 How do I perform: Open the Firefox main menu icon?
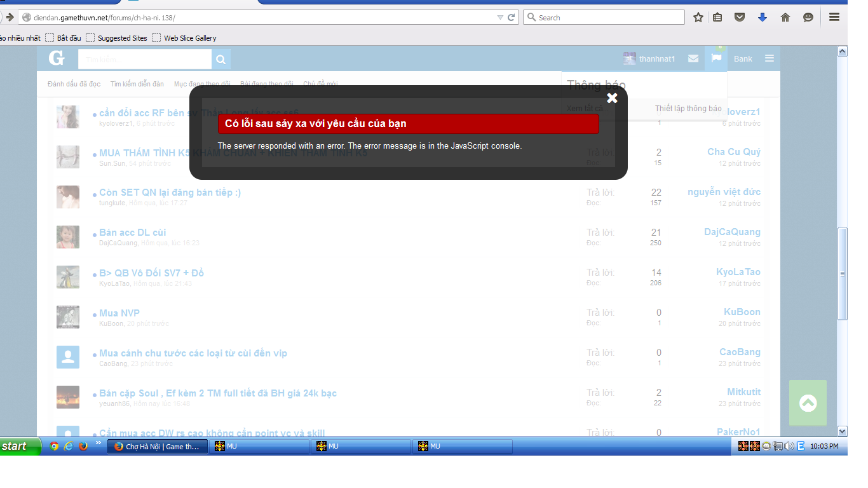(x=834, y=17)
